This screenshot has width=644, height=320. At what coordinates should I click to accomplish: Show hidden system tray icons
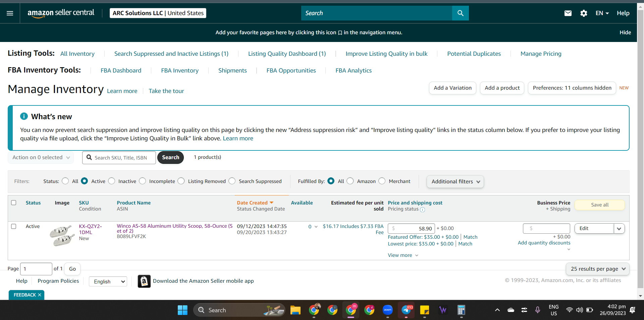click(x=497, y=310)
